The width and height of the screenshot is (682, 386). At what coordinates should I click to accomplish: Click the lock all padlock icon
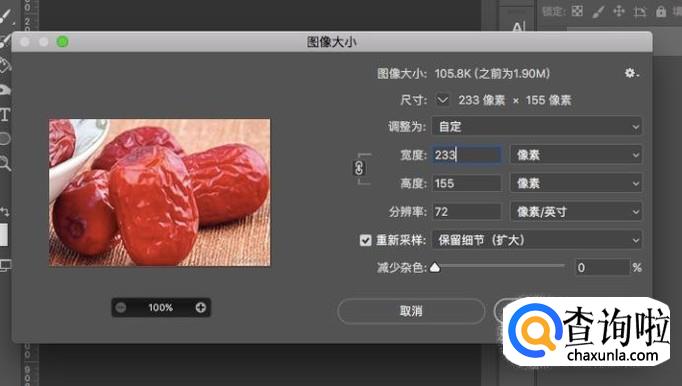661,11
